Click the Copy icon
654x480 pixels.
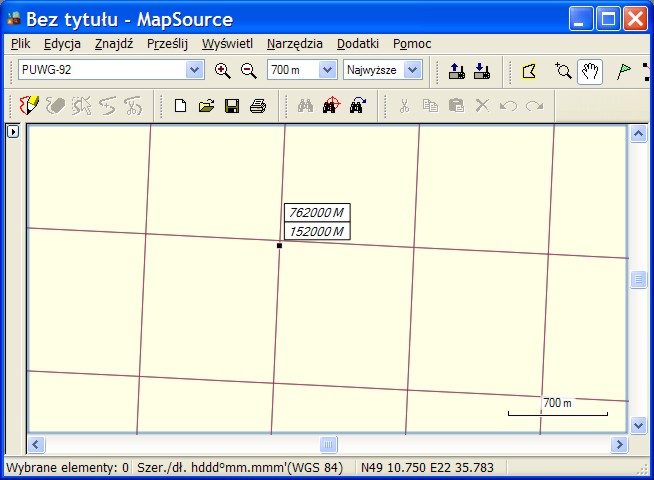click(430, 106)
